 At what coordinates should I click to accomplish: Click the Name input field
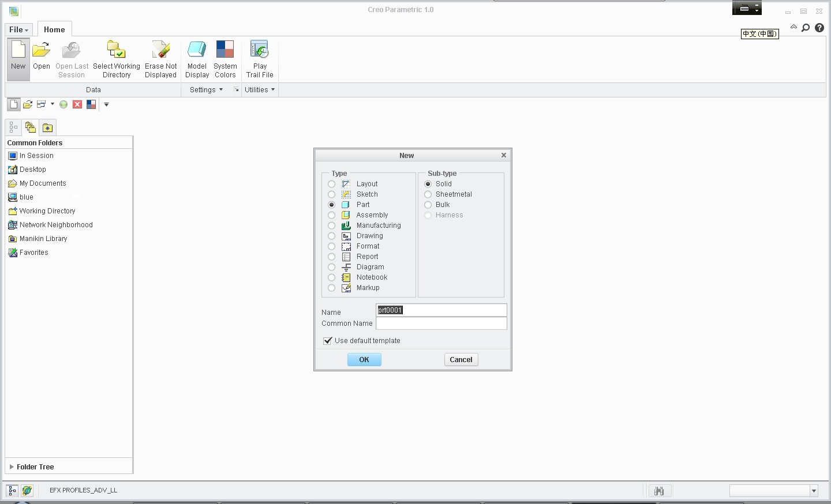click(441, 310)
